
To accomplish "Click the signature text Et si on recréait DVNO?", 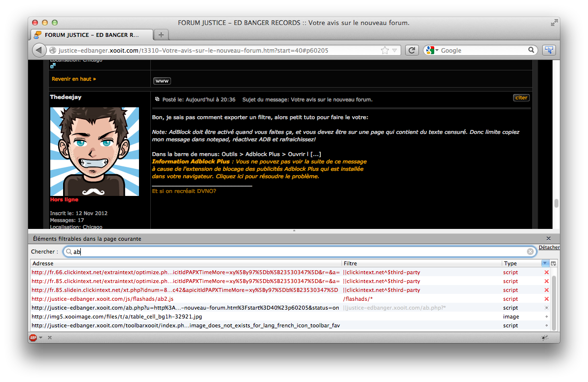I will [x=184, y=191].
